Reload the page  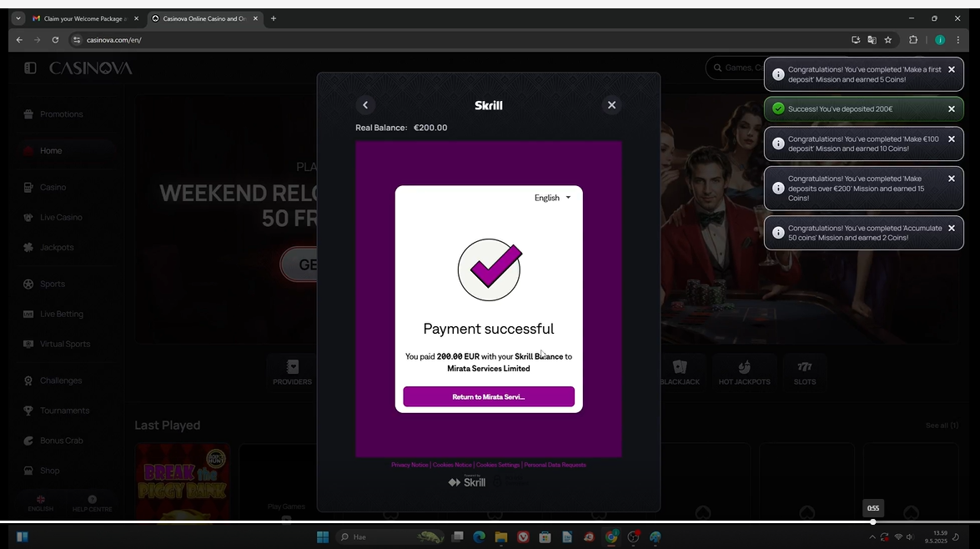click(x=55, y=39)
